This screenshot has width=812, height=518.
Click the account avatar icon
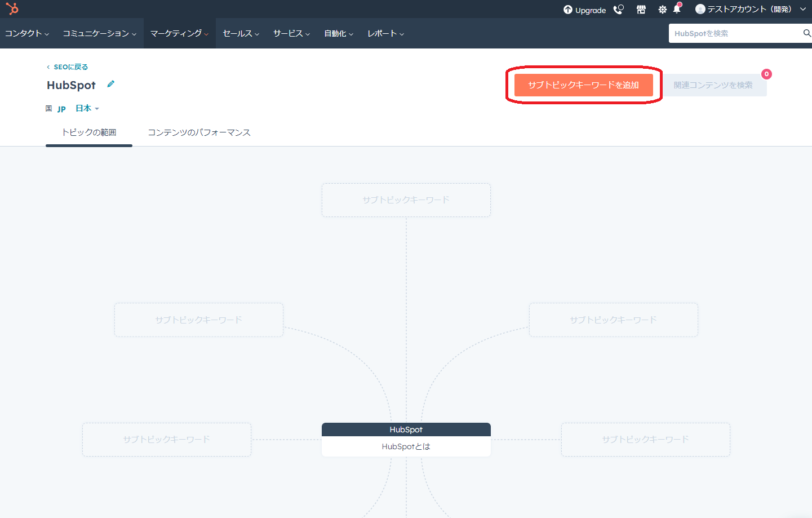pyautogui.click(x=700, y=9)
